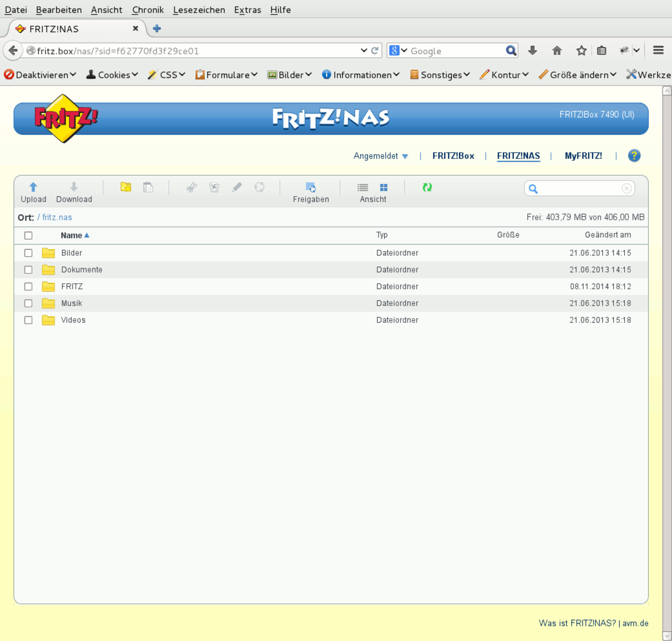This screenshot has height=641, width=672.
Task: Open the hamburger menu of the browser
Action: click(658, 50)
